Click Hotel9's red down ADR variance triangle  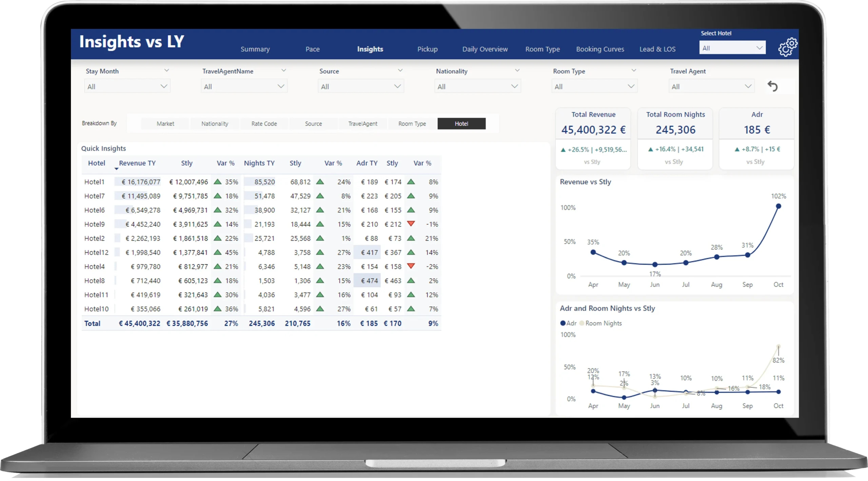pyautogui.click(x=411, y=224)
